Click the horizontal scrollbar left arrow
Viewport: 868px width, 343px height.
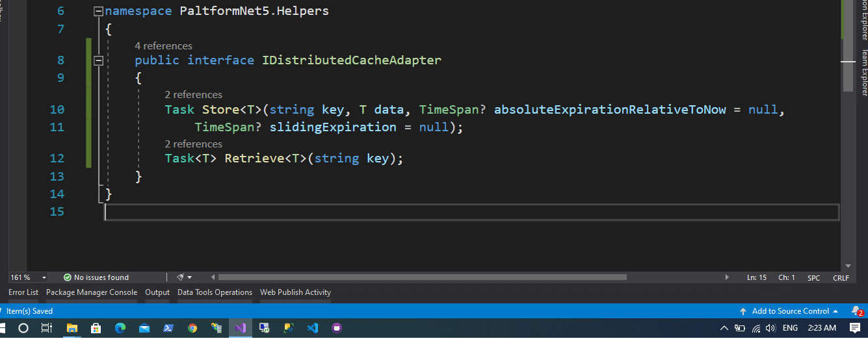[212, 277]
